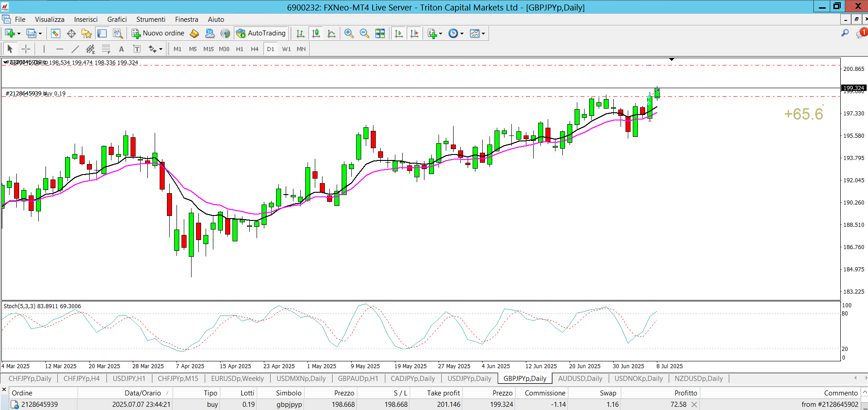Select the crosshair tool
Image resolution: width=868 pixels, height=410 pixels.
[x=26, y=49]
